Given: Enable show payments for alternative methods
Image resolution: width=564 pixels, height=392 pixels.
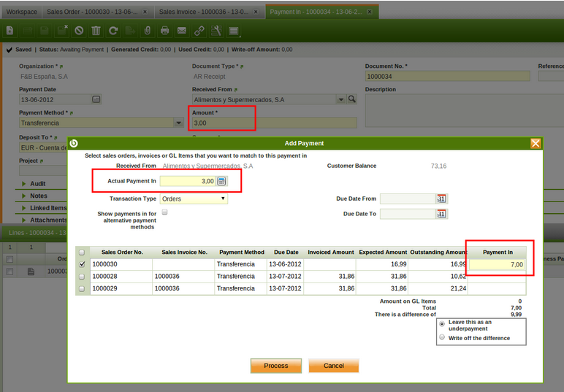Looking at the screenshot, I should (165, 212).
